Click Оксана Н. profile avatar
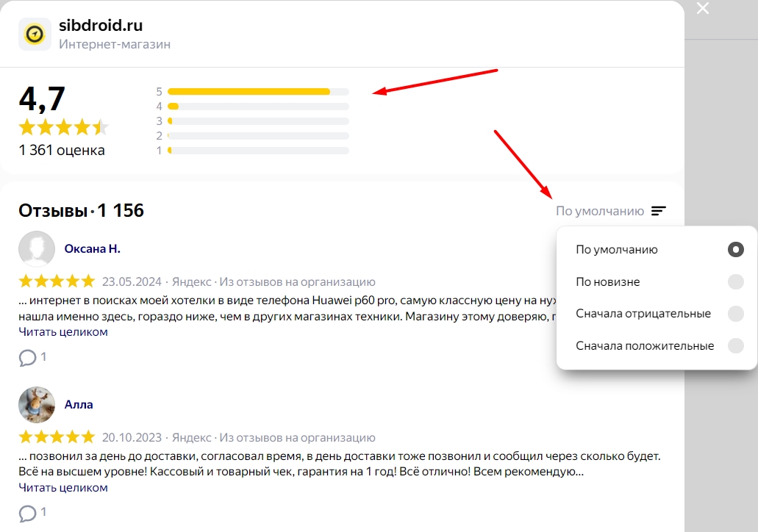 pos(37,249)
